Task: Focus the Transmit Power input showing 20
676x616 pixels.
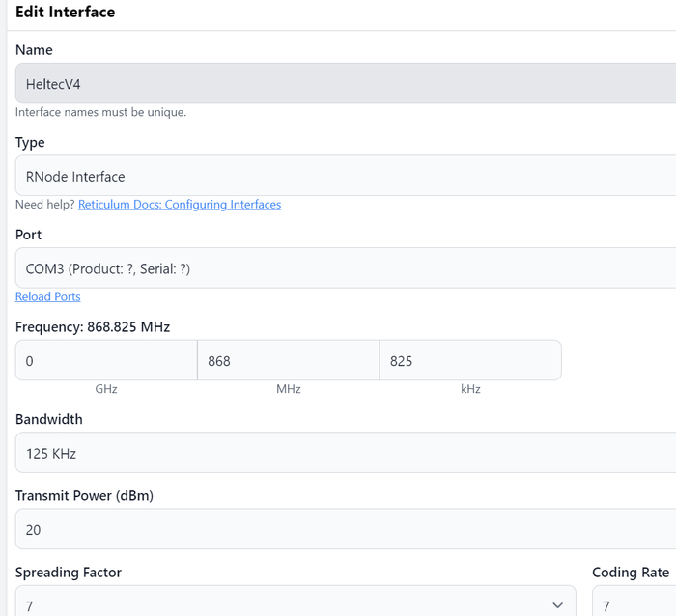Action: tap(338, 530)
